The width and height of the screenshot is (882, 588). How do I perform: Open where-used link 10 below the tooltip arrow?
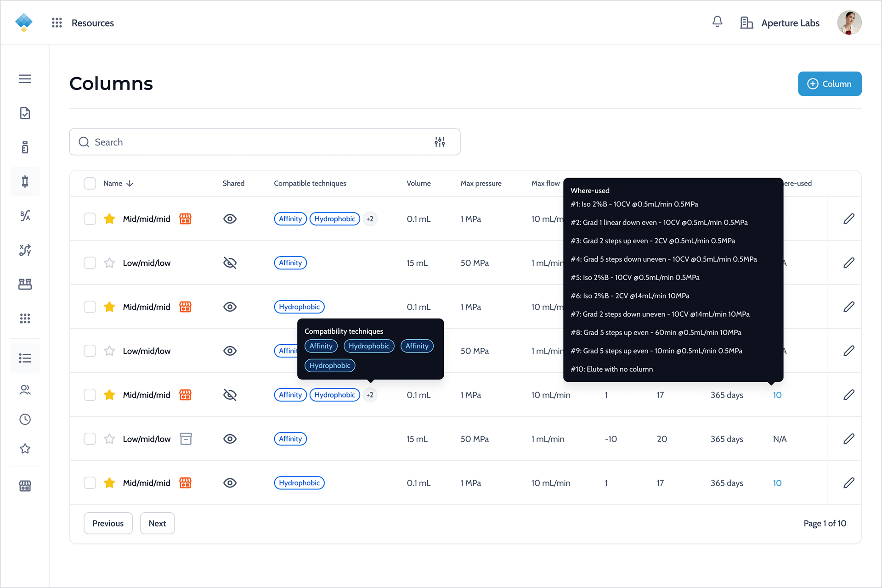(x=777, y=395)
